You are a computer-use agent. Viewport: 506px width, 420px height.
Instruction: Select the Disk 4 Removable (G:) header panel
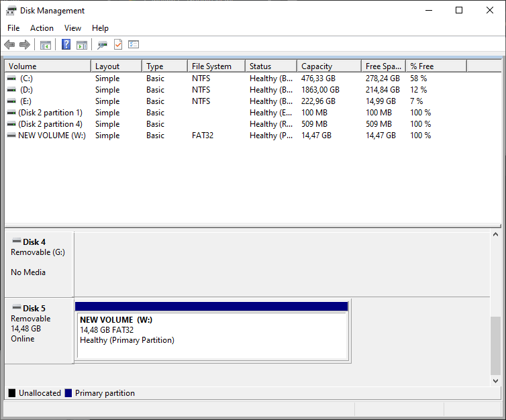pos(39,264)
